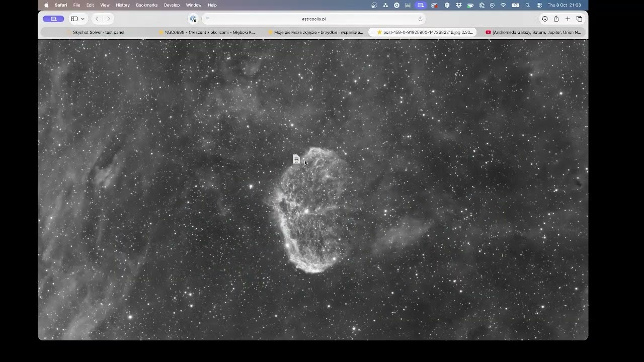Show the tab overview
The height and width of the screenshot is (362, 644).
[579, 19]
